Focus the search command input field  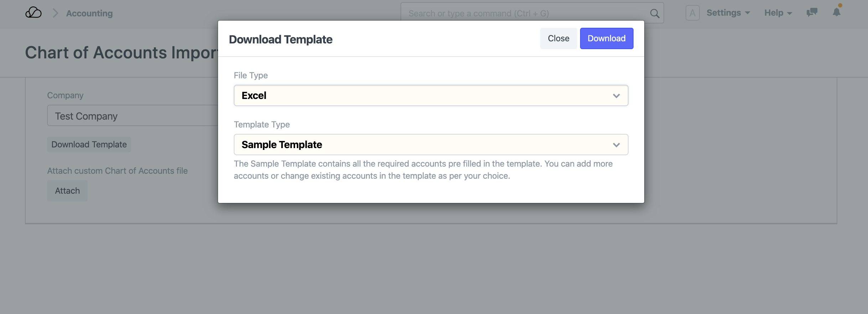524,14
